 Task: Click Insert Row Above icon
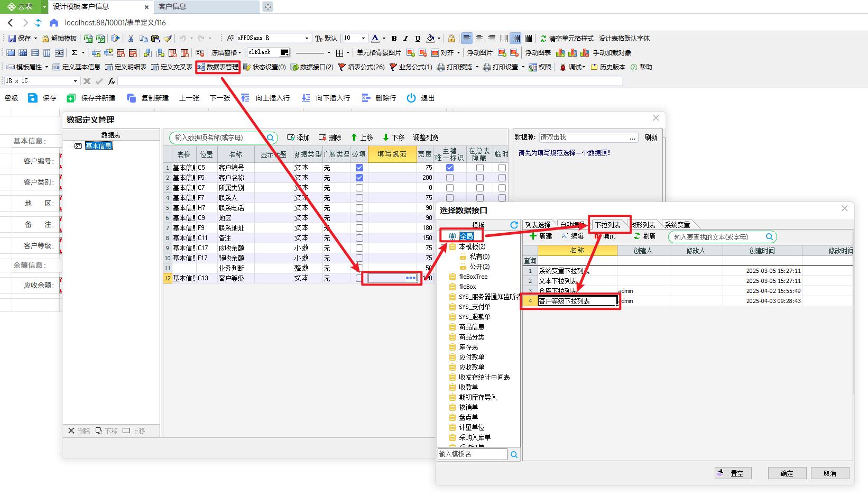245,98
